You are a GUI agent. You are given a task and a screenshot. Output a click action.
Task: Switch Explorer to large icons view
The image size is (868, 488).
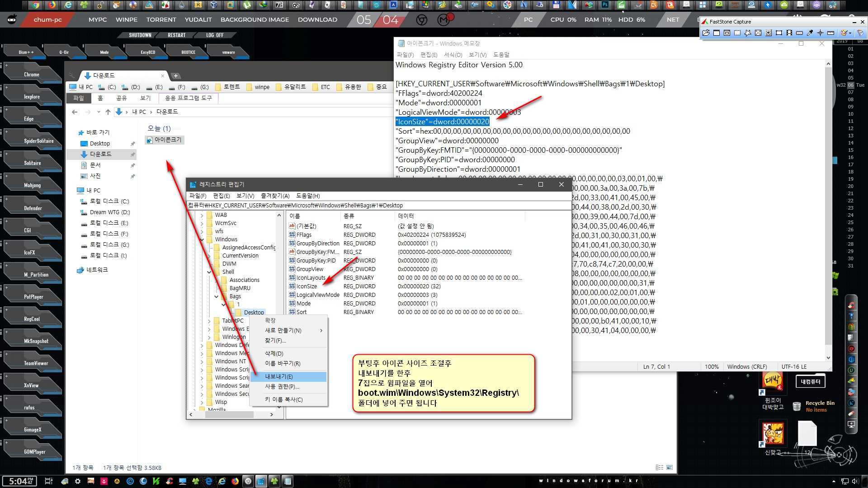coord(670,468)
